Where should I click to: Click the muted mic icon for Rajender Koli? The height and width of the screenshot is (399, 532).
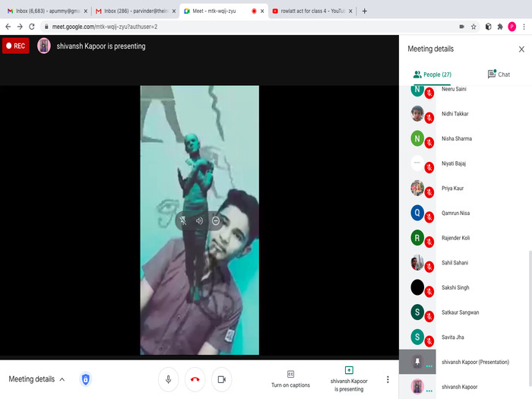click(429, 242)
